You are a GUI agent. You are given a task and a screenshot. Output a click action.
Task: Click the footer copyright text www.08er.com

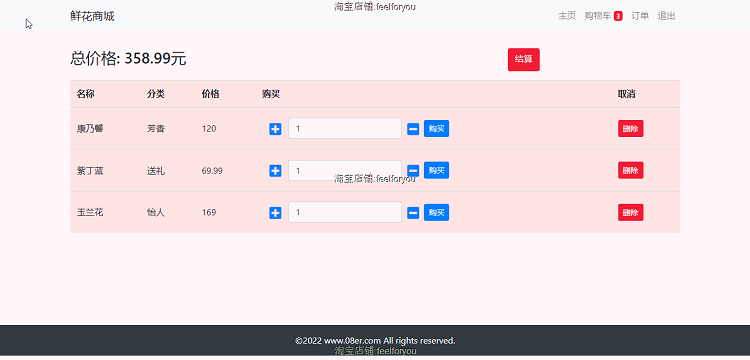[x=375, y=341]
